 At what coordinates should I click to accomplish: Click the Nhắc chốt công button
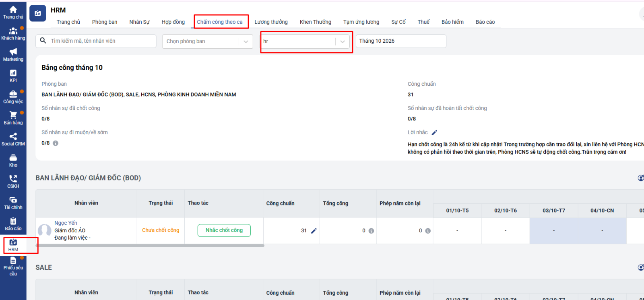point(224,230)
